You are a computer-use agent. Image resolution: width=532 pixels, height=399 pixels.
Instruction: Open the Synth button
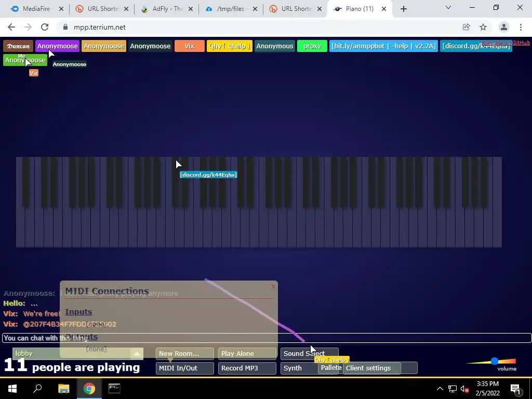point(299,368)
